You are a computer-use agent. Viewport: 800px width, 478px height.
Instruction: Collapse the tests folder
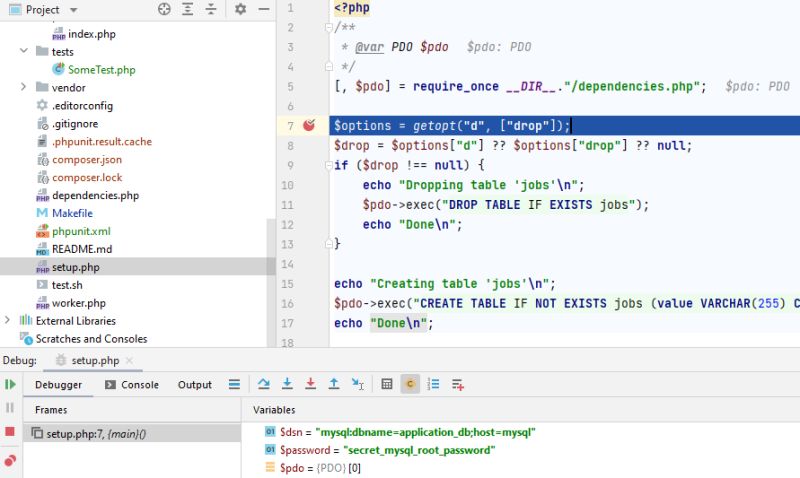[23, 51]
